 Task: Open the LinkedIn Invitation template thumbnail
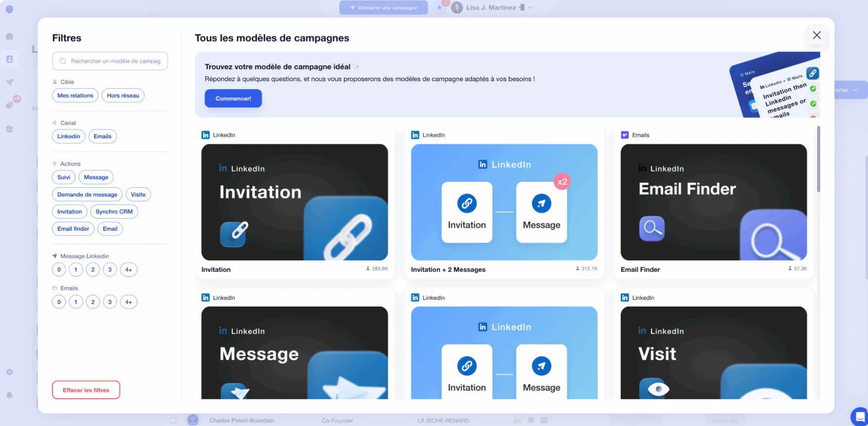point(295,202)
